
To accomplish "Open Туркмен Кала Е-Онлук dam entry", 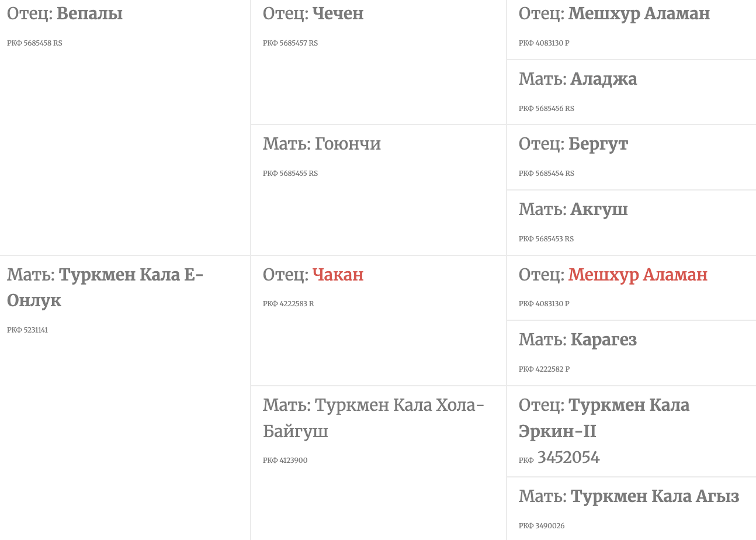I will [x=105, y=288].
